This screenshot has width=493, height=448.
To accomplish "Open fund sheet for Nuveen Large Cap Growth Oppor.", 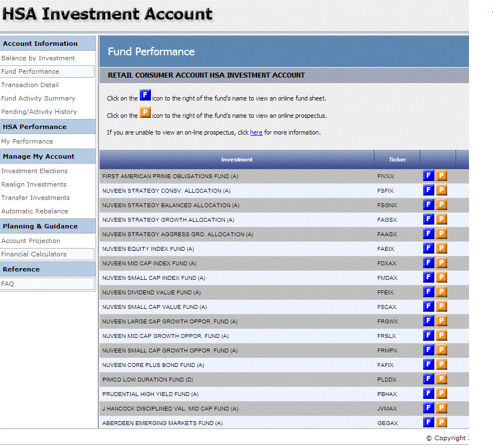I will 428,321.
